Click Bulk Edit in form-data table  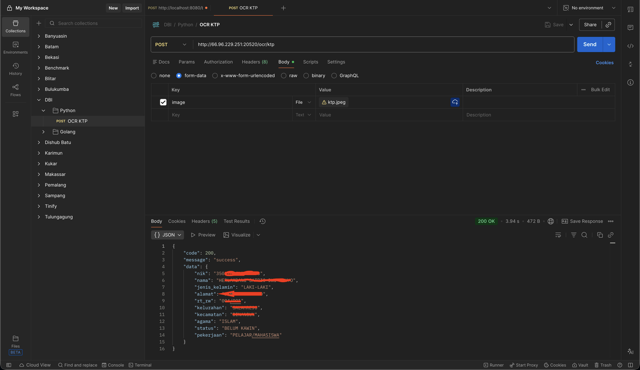pyautogui.click(x=600, y=90)
